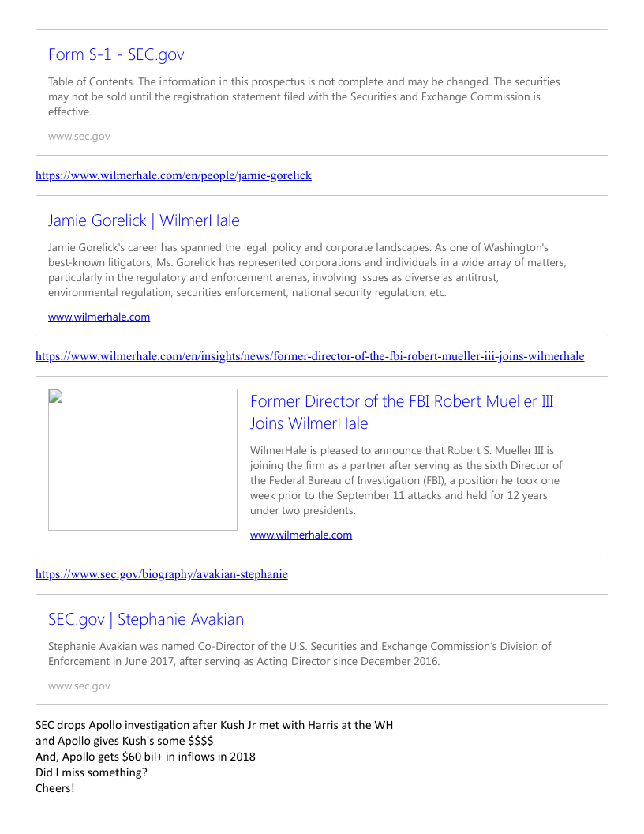Open the Jamie Gorelick | WilmerHale card title
Screen dimensions: 644x834
click(144, 220)
